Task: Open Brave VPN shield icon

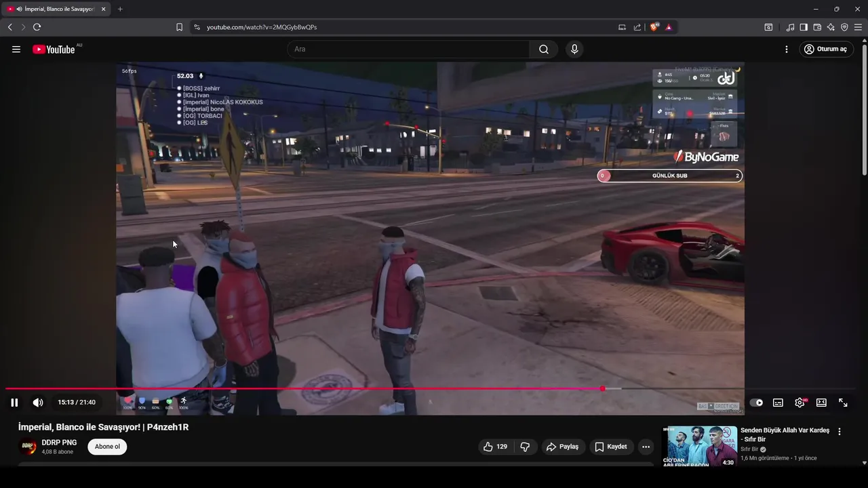Action: point(844,27)
